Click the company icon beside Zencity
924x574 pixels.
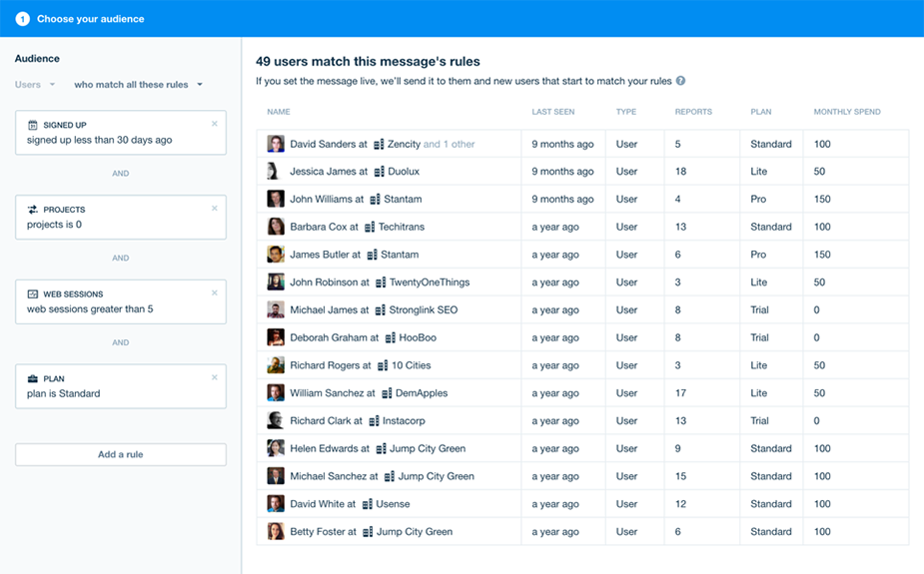tap(379, 144)
